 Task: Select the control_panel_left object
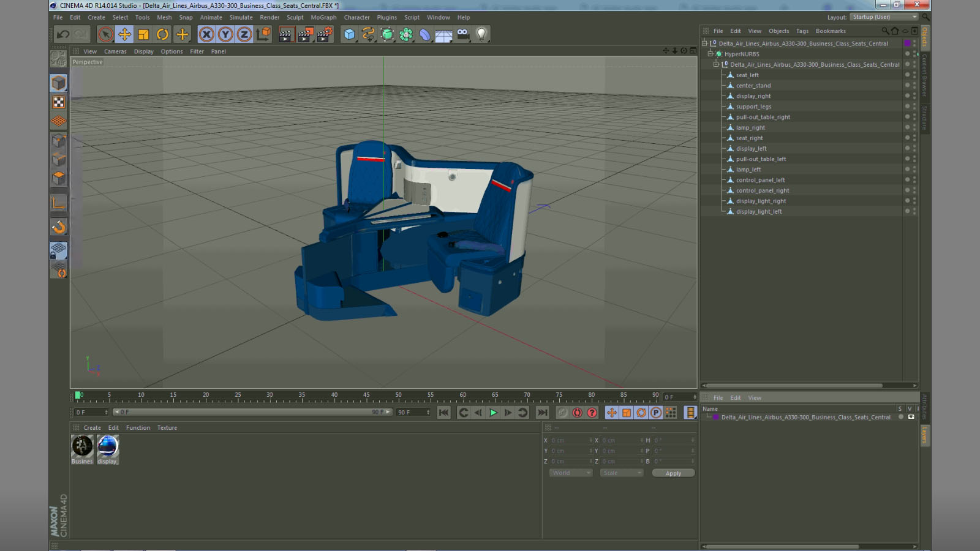click(760, 180)
